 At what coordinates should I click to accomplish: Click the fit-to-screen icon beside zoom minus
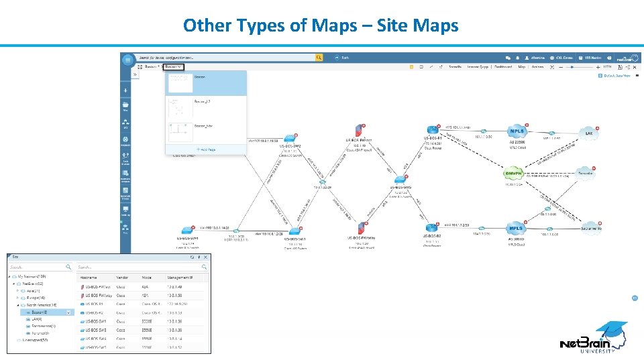[551, 67]
